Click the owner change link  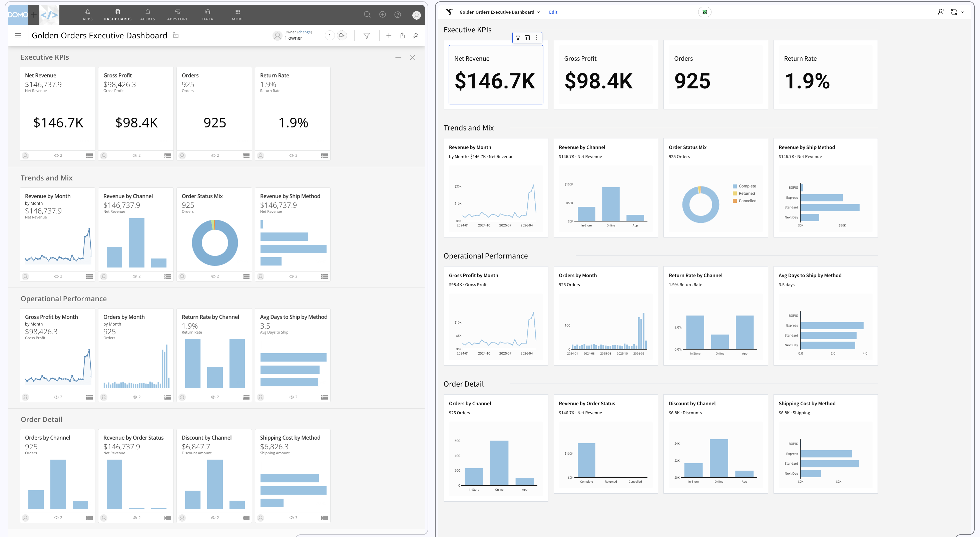(304, 32)
